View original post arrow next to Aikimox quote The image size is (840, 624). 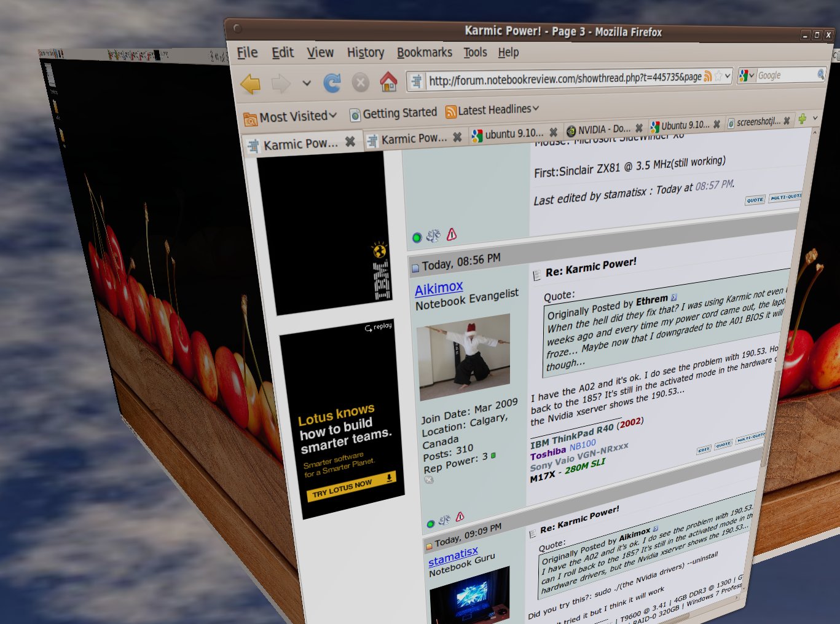pyautogui.click(x=655, y=529)
